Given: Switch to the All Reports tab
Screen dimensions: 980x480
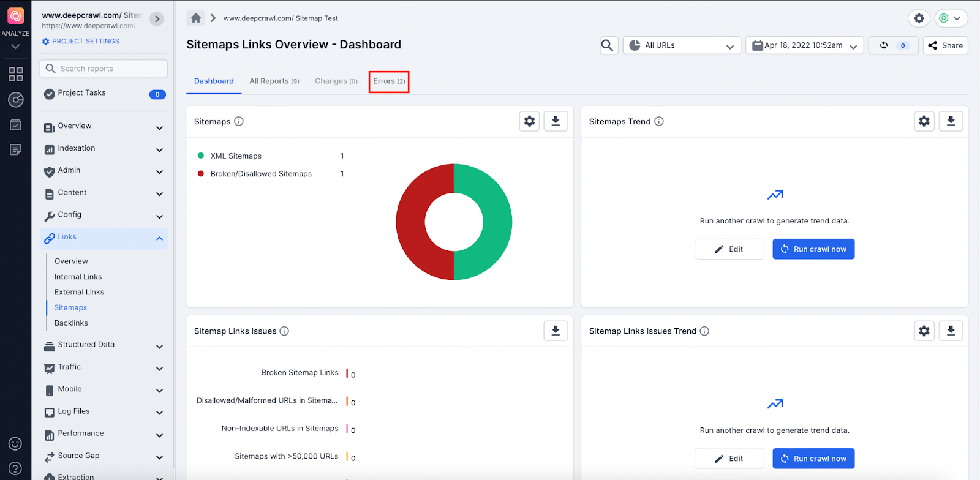Looking at the screenshot, I should pos(274,81).
